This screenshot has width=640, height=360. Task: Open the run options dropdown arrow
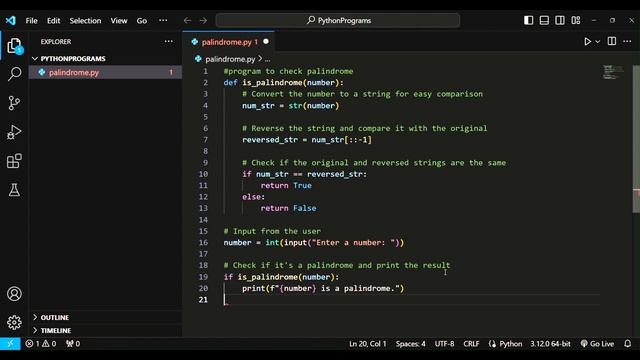coord(598,42)
